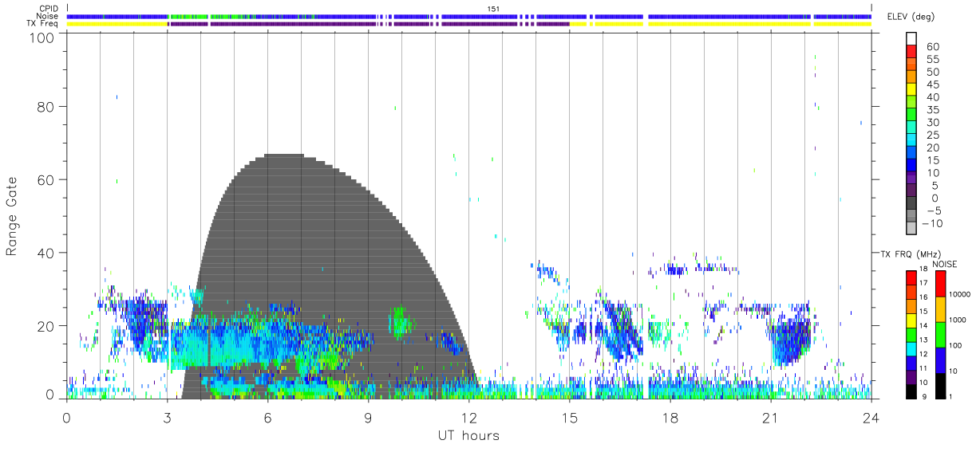
Task: Click the 'Range Gate' y-axis title
Action: tap(12, 216)
